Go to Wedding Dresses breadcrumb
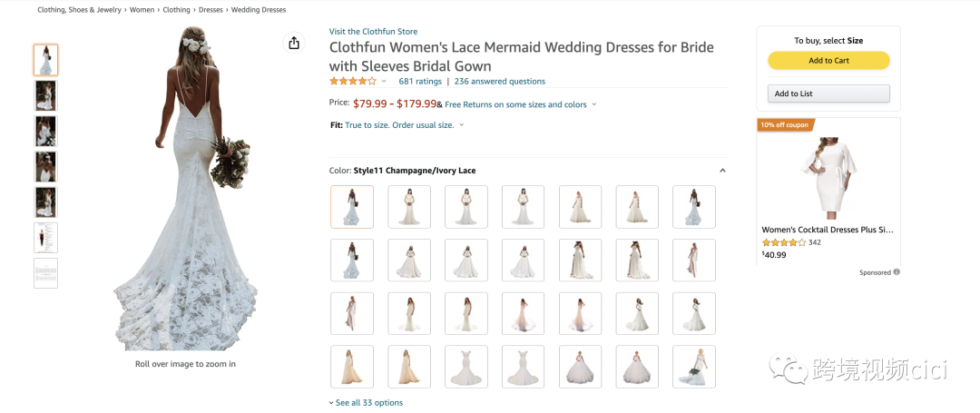The image size is (980, 413). click(259, 10)
